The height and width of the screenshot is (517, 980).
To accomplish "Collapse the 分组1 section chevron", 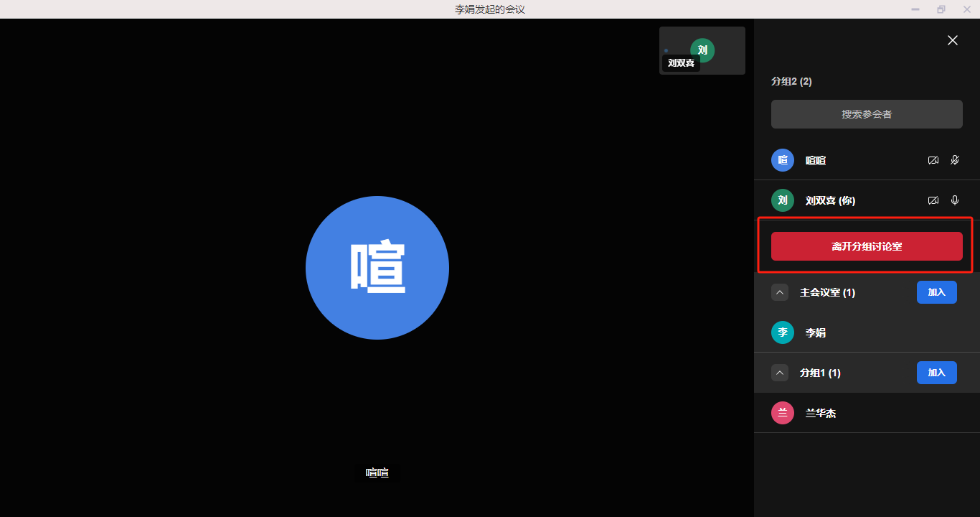I will click(780, 373).
